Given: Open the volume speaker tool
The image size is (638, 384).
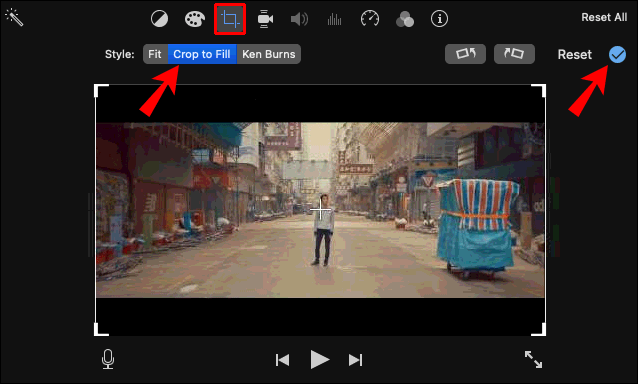Looking at the screenshot, I should click(x=299, y=19).
